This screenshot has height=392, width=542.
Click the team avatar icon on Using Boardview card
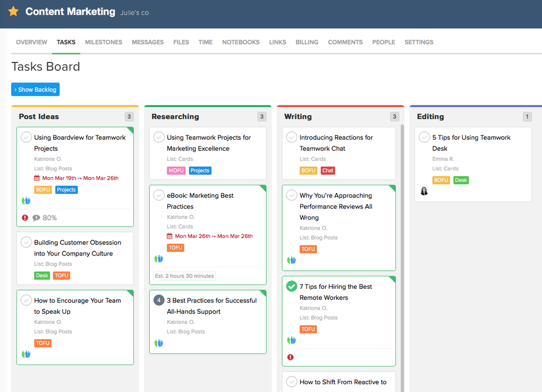[26, 200]
